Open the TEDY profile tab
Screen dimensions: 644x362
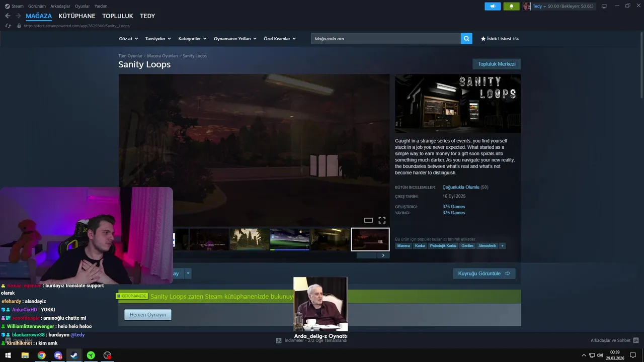[147, 16]
